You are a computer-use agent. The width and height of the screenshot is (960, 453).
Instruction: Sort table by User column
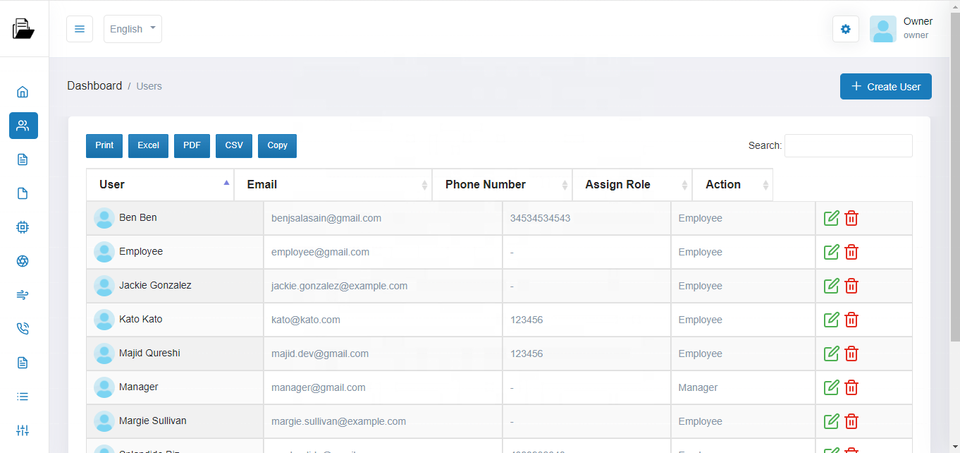[160, 185]
